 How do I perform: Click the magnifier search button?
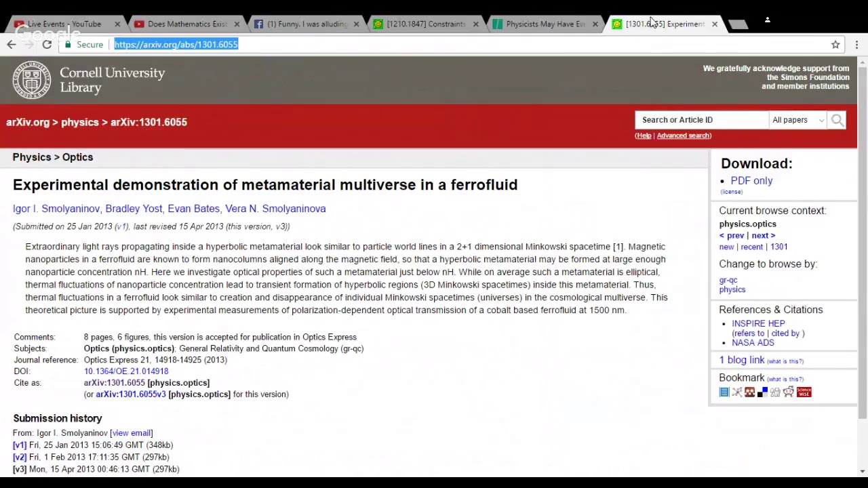[837, 120]
